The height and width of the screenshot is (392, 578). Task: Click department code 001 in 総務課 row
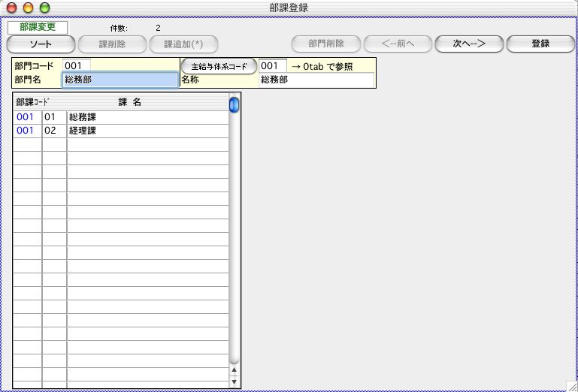28,118
